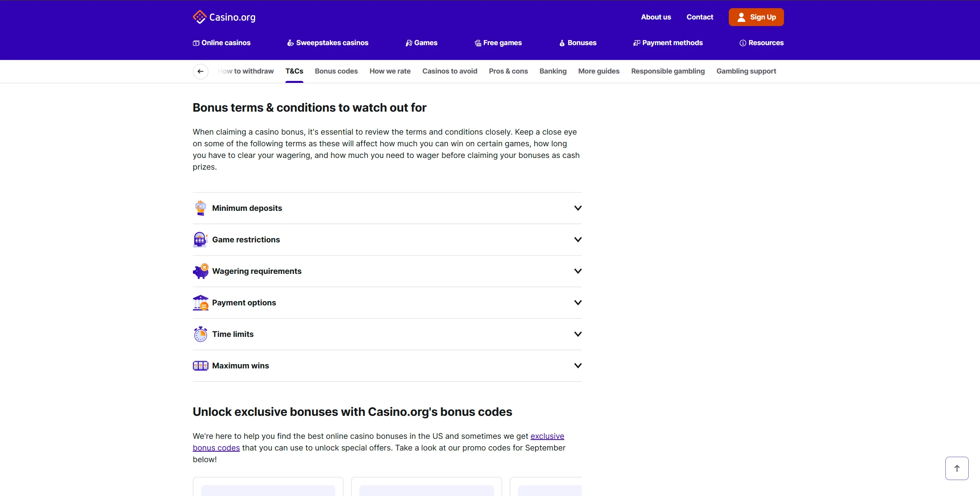This screenshot has height=496, width=980.
Task: Click the Maximum wins heading text
Action: tap(241, 366)
